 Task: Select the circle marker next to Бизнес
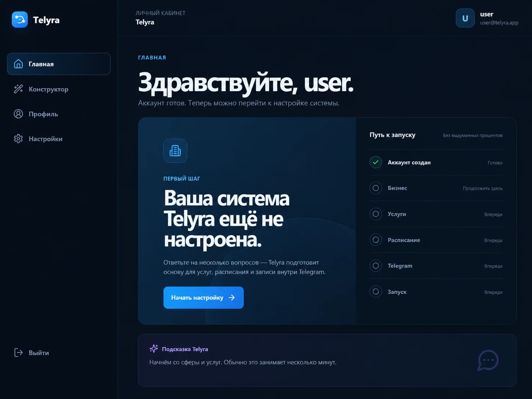click(x=375, y=188)
